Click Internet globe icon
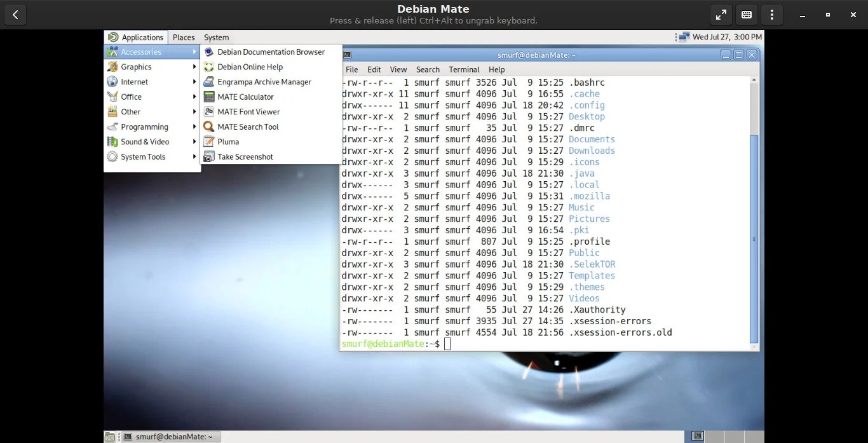 click(x=112, y=82)
